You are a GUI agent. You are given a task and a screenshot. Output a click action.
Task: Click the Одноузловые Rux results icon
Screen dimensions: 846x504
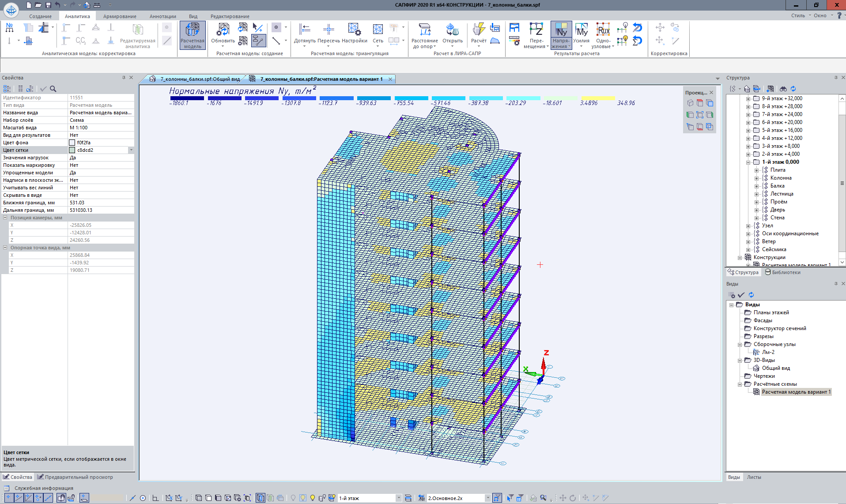click(x=603, y=30)
